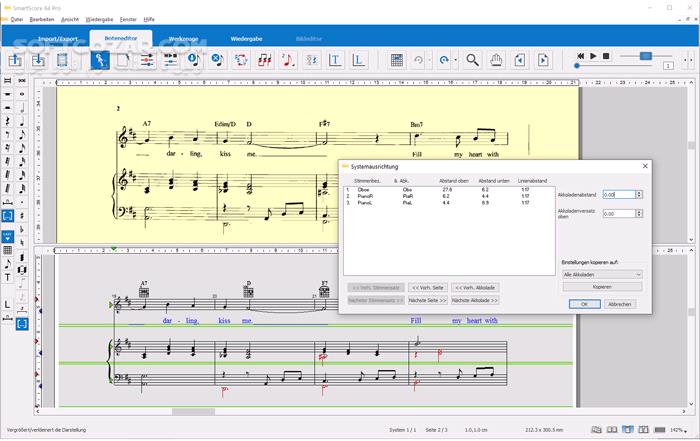
Task: Click OK in Systemausrichtung dialog
Action: coord(584,304)
